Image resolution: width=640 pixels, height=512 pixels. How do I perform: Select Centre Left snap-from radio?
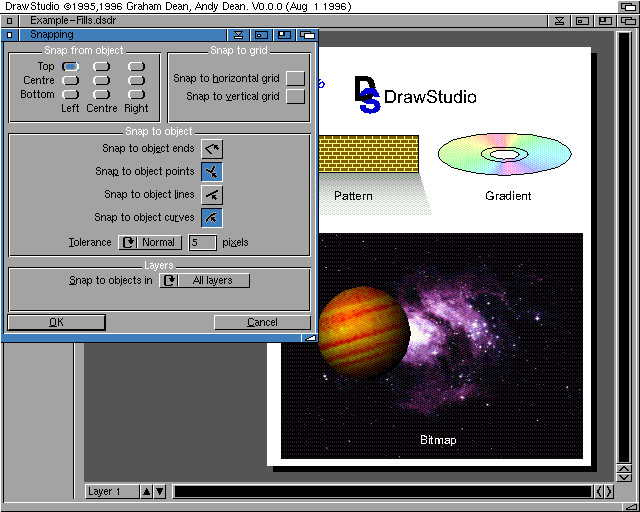pos(70,80)
